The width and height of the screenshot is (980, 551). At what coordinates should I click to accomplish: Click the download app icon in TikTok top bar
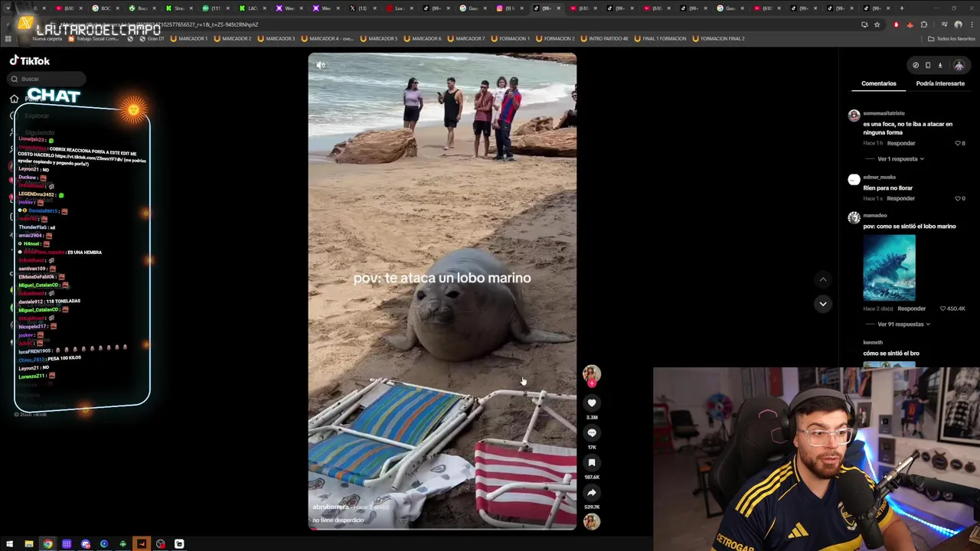pos(940,65)
